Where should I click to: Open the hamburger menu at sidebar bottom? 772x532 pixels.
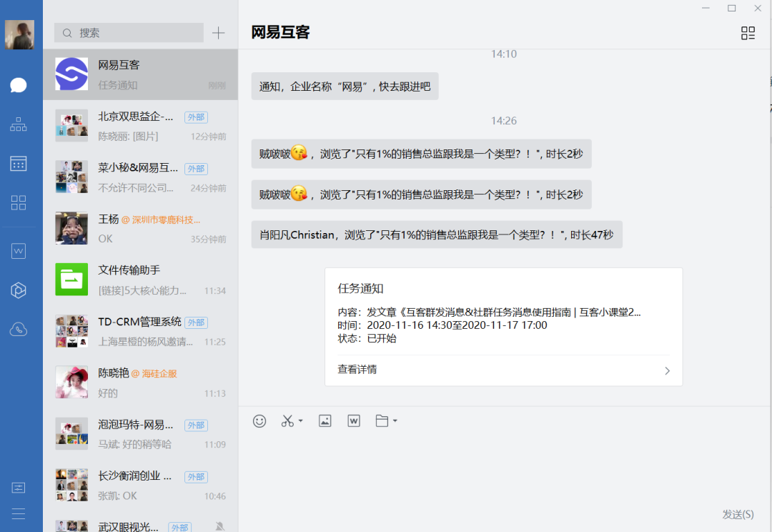click(x=18, y=514)
